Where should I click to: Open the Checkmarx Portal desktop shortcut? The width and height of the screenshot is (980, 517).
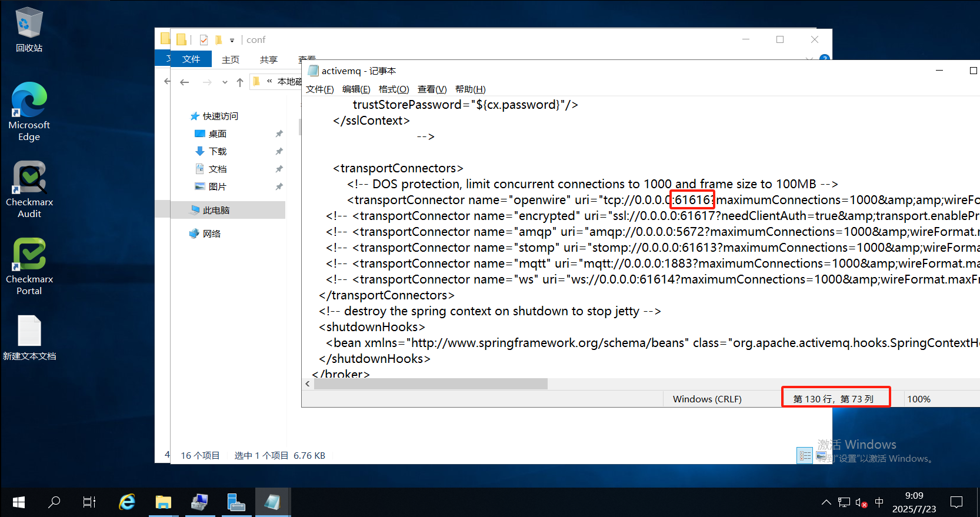click(x=29, y=266)
